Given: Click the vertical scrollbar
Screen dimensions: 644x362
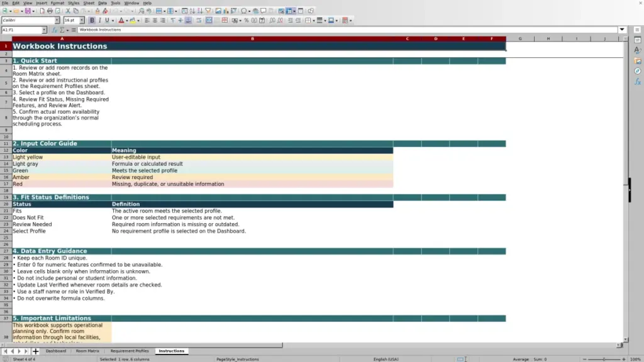Looking at the screenshot, I should [626, 189].
